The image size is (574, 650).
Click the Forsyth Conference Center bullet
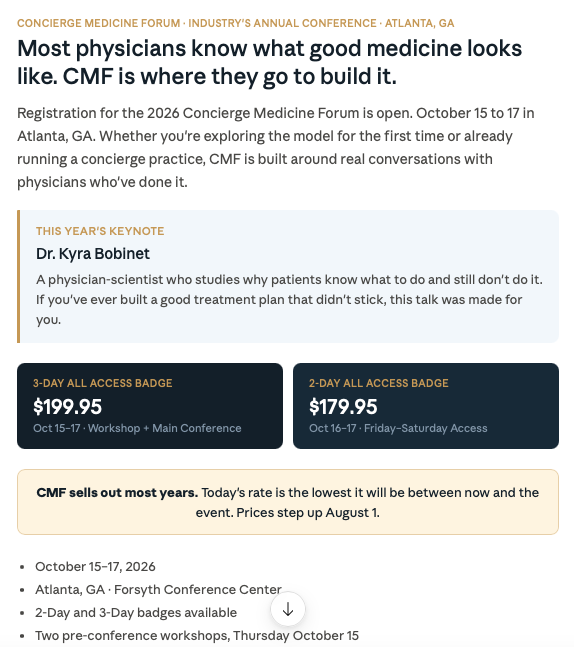[x=158, y=589]
